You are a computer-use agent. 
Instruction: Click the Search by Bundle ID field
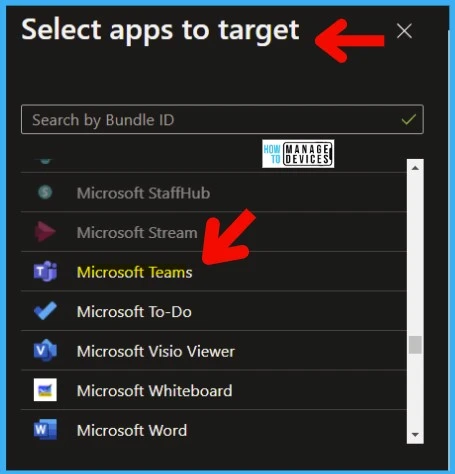click(x=222, y=119)
